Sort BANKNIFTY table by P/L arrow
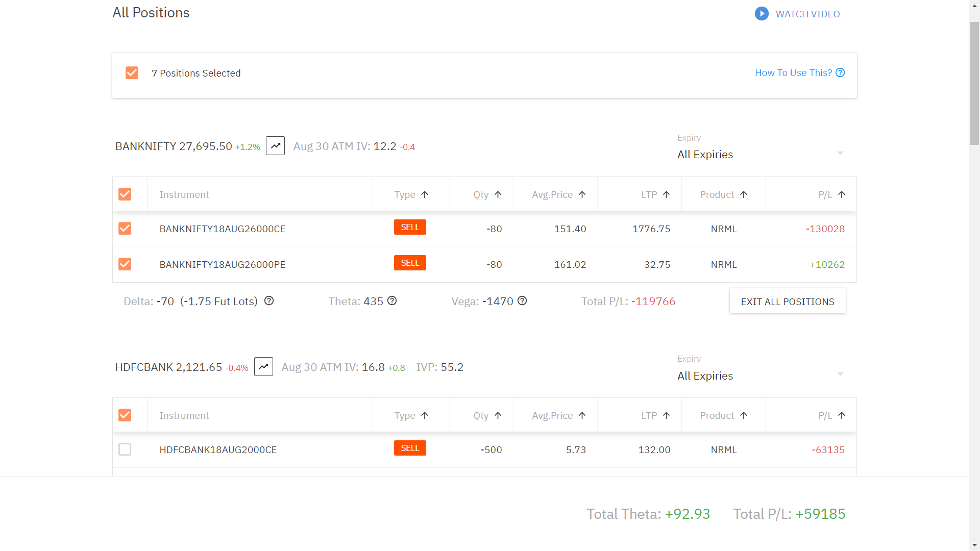Screen dimensions: 980x551 [x=842, y=194]
